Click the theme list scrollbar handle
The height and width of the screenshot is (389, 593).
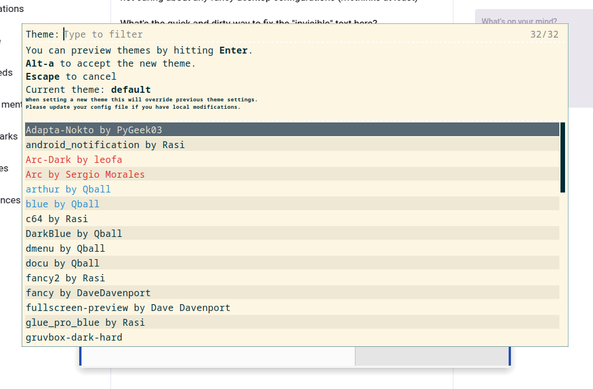tap(563, 157)
